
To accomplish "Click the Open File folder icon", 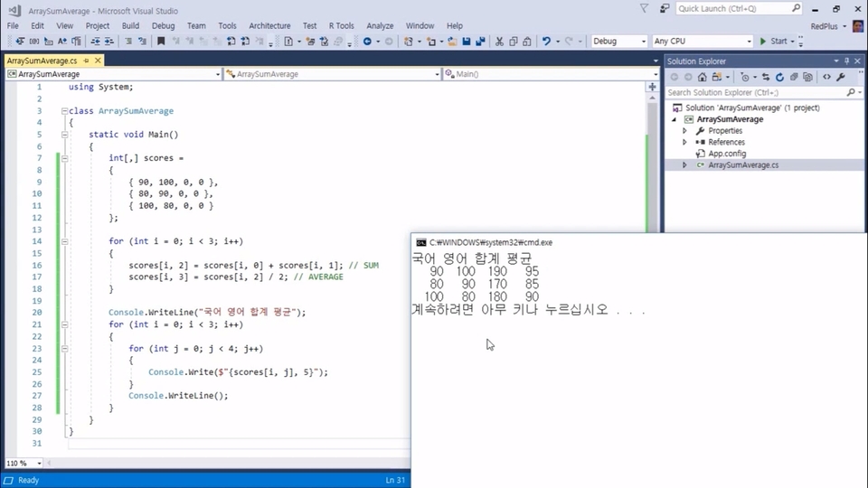I will 452,42.
